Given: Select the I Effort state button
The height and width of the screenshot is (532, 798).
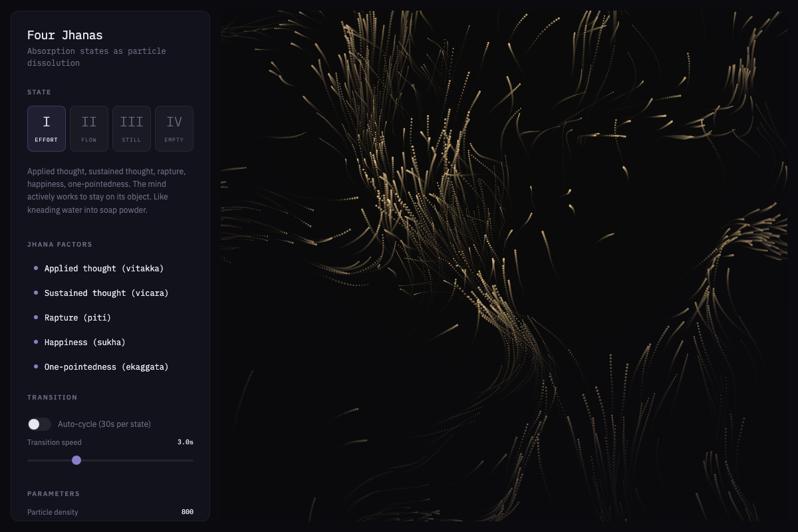Looking at the screenshot, I should coord(47,128).
